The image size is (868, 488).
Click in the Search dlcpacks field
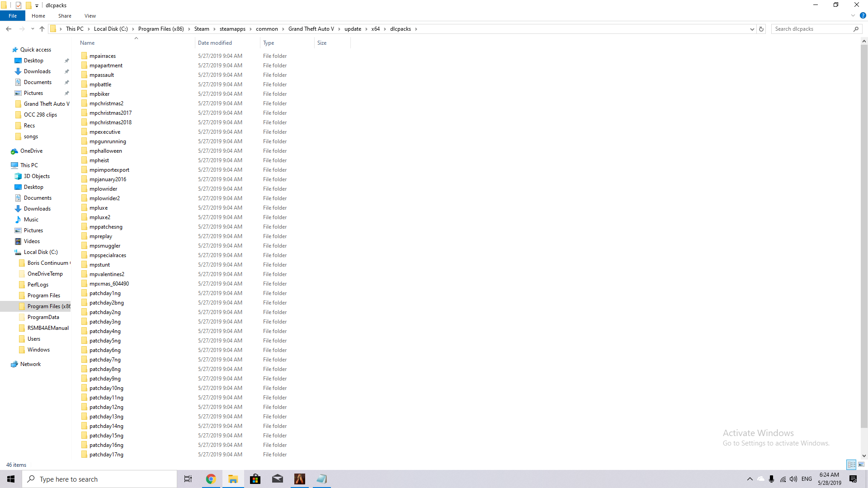pyautogui.click(x=811, y=29)
